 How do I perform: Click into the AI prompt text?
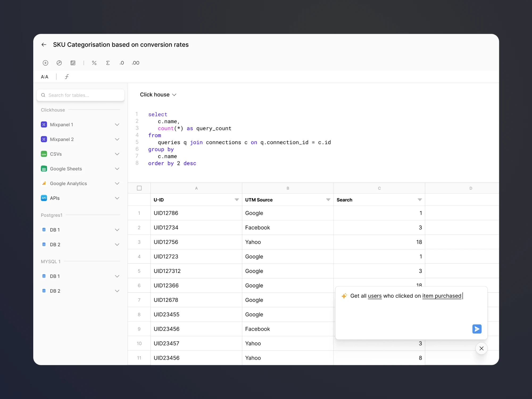coord(406,296)
